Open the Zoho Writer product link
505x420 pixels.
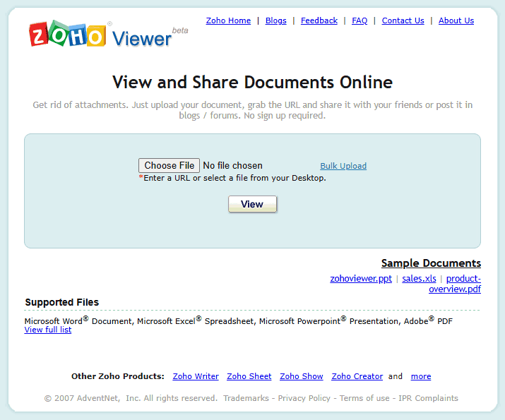click(196, 376)
